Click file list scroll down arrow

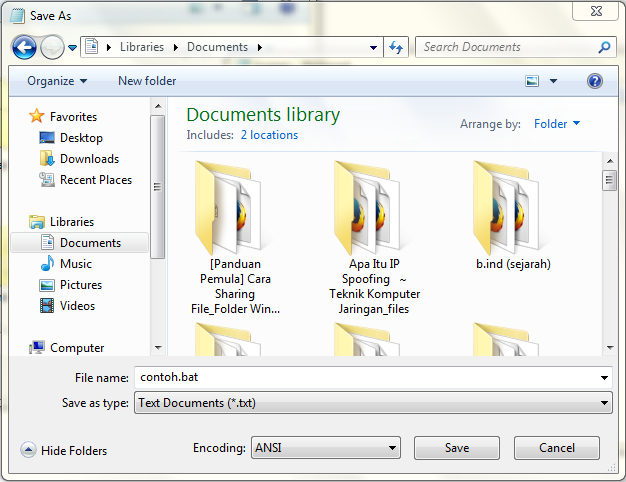(610, 348)
